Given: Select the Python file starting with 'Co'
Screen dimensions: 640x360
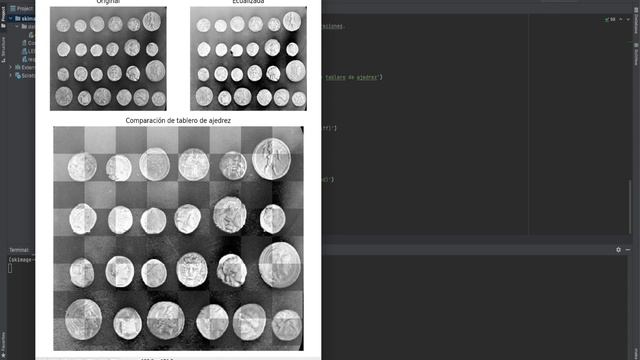Looking at the screenshot, I should coord(29,43).
